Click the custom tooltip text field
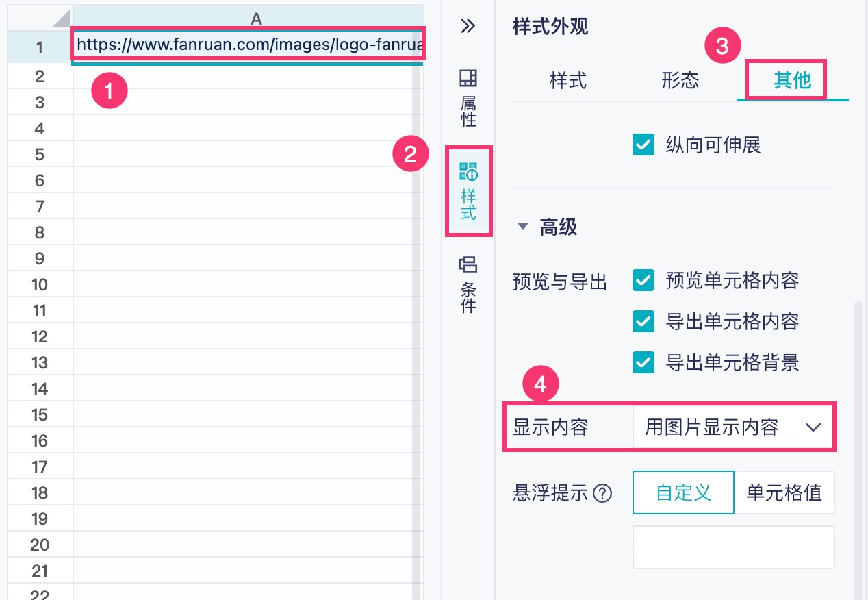This screenshot has width=868, height=600. click(733, 547)
